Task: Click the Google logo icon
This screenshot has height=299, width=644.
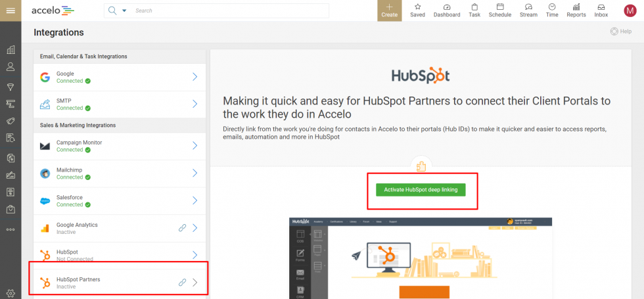Action: [x=45, y=78]
